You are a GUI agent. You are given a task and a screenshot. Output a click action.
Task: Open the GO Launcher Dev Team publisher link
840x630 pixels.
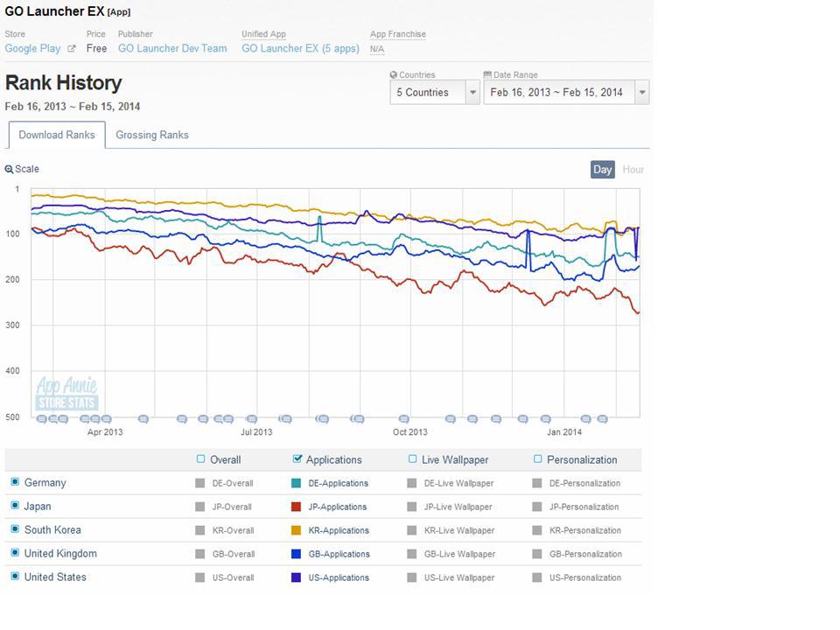coord(172,49)
